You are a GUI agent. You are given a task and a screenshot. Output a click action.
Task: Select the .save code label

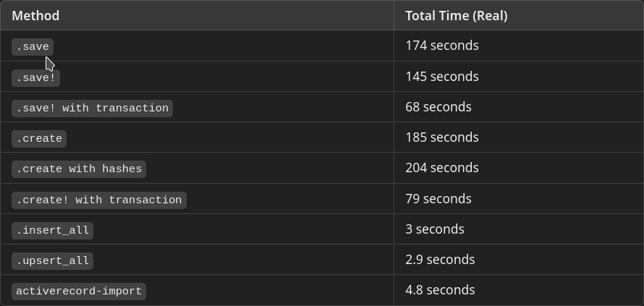coord(33,46)
